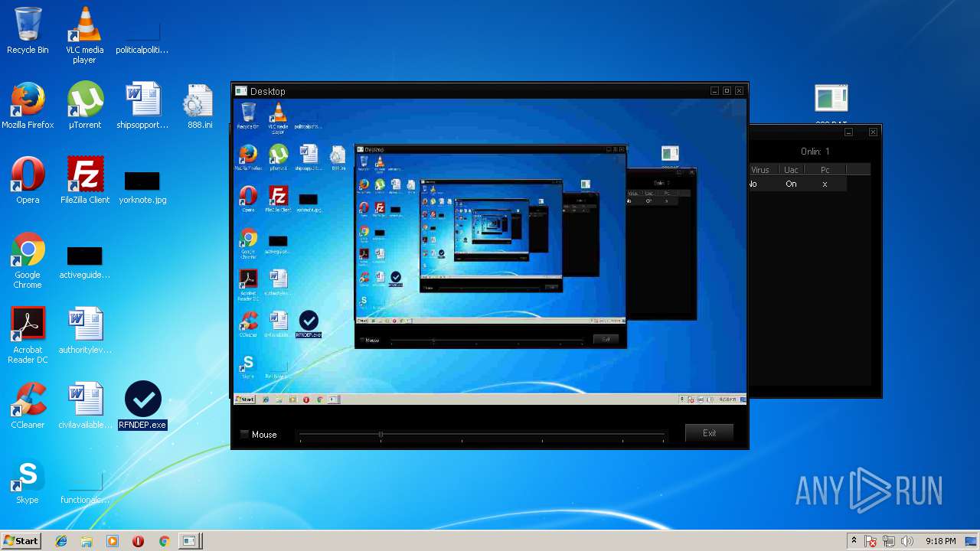
Task: Select the RFNDEP.exe checkmark icon
Action: 142,406
